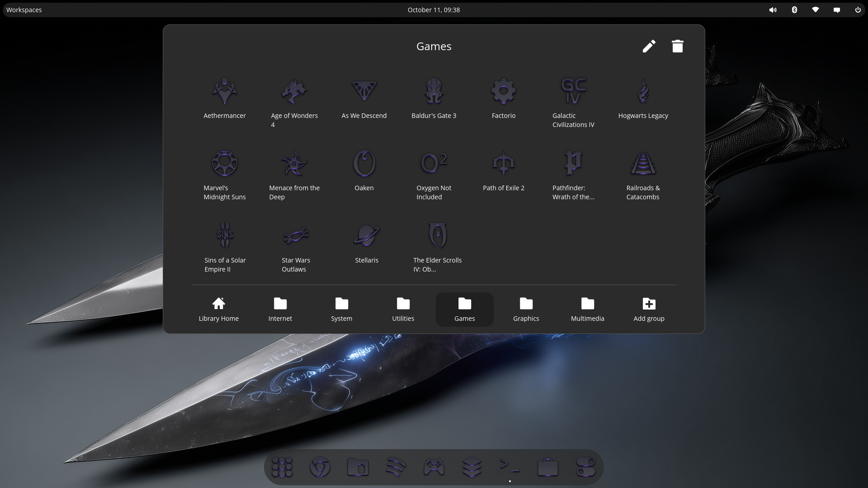Launch Oxygen Not Included

pos(434,164)
